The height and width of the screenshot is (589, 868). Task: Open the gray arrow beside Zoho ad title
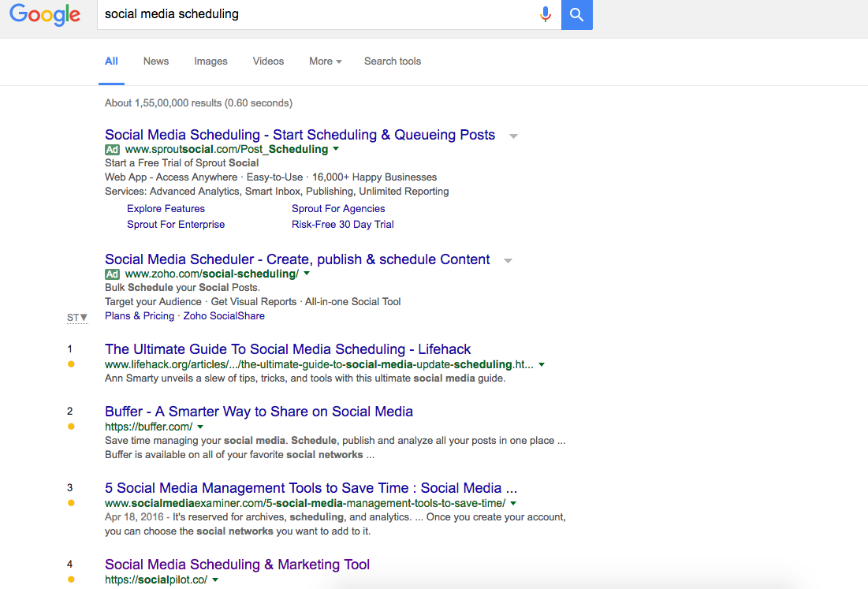tap(509, 261)
